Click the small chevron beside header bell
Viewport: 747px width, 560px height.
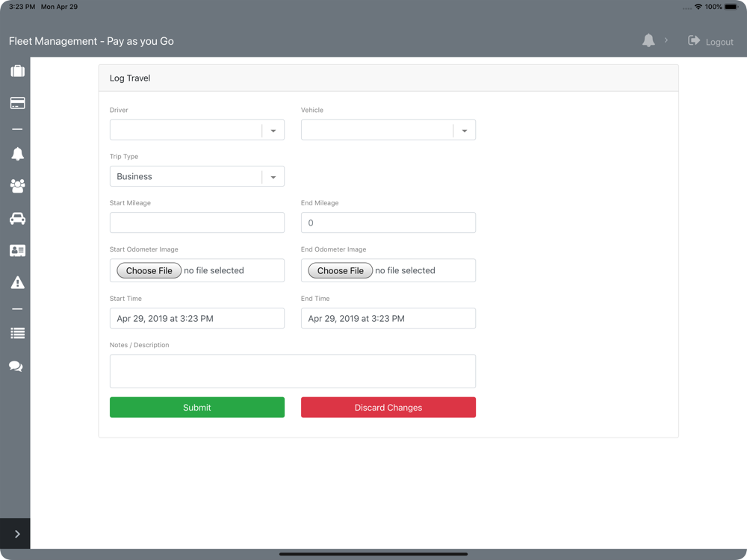666,40
